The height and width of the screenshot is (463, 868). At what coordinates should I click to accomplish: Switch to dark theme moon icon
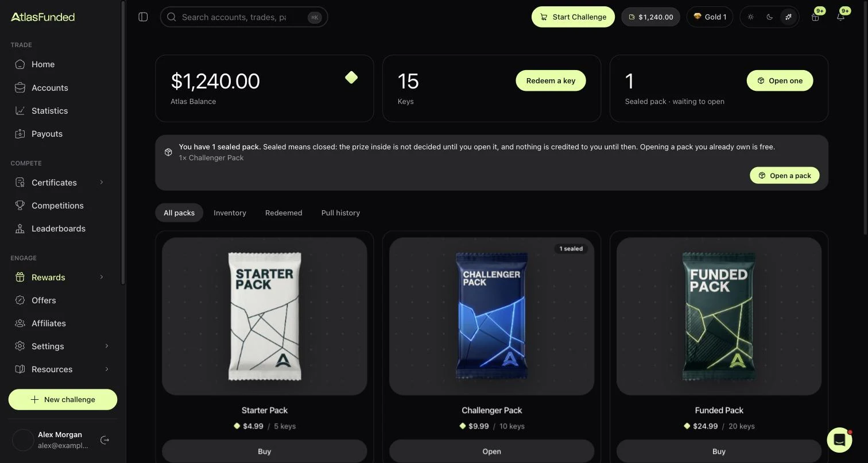point(770,17)
